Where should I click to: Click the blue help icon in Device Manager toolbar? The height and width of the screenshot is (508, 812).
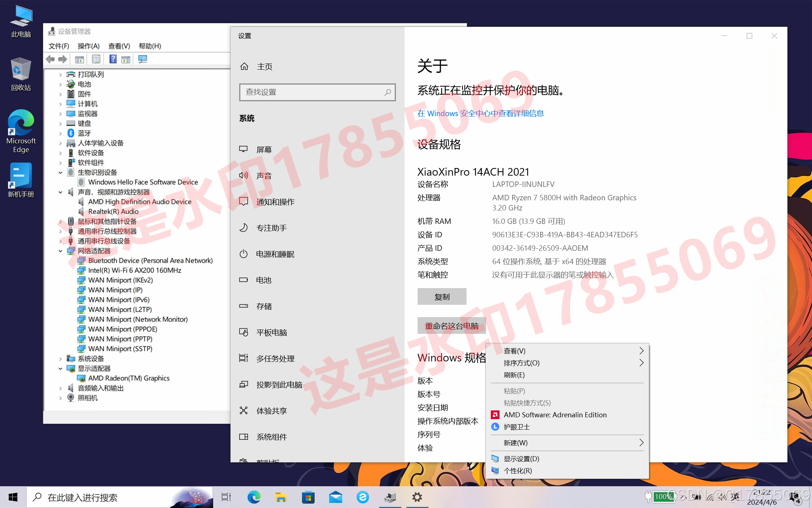[x=113, y=59]
